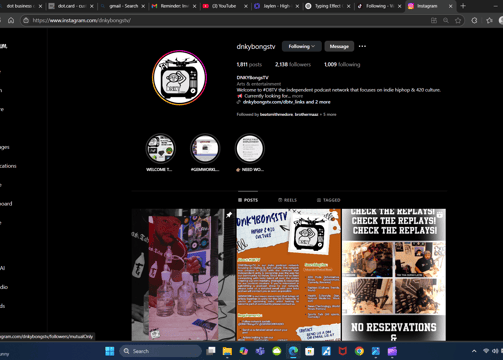The image size is (503, 360).
Task: Open the Following dropdown on profile
Action: (301, 46)
